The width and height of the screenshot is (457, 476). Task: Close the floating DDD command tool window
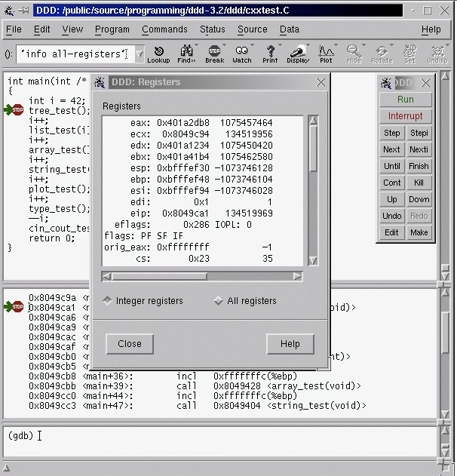point(425,83)
